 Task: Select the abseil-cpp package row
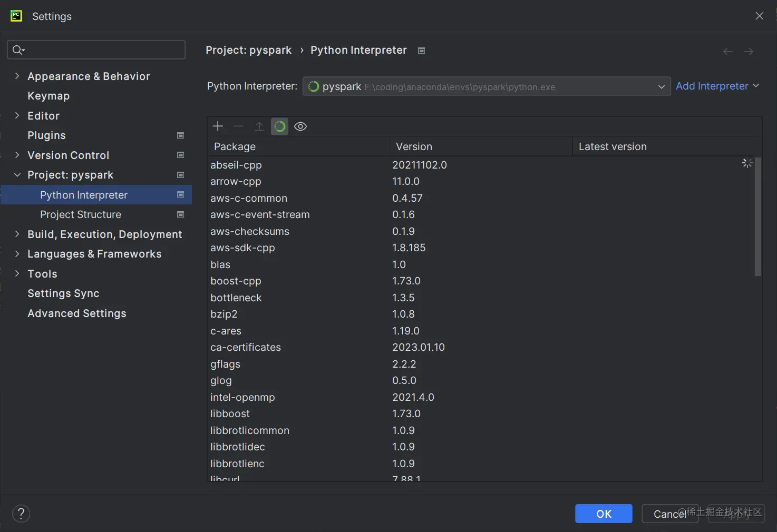[x=481, y=165]
